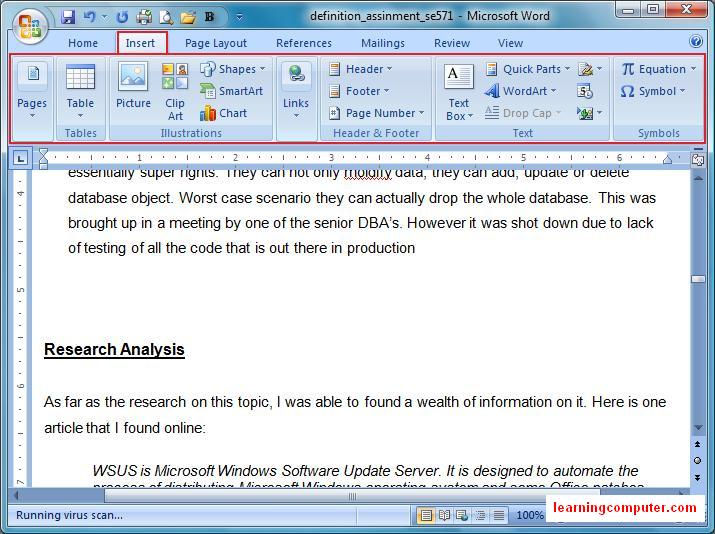715x534 pixels.
Task: Click Select Browse Object circle button
Action: pyautogui.click(x=698, y=461)
